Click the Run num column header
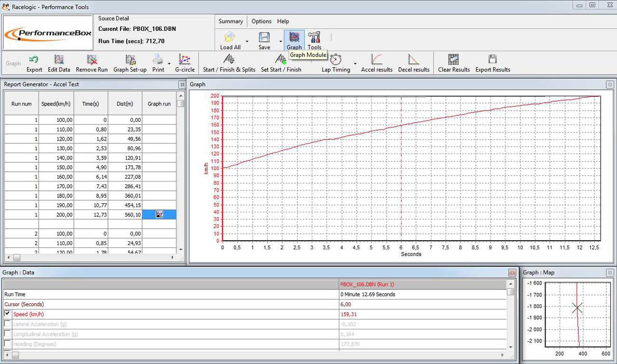 22,104
